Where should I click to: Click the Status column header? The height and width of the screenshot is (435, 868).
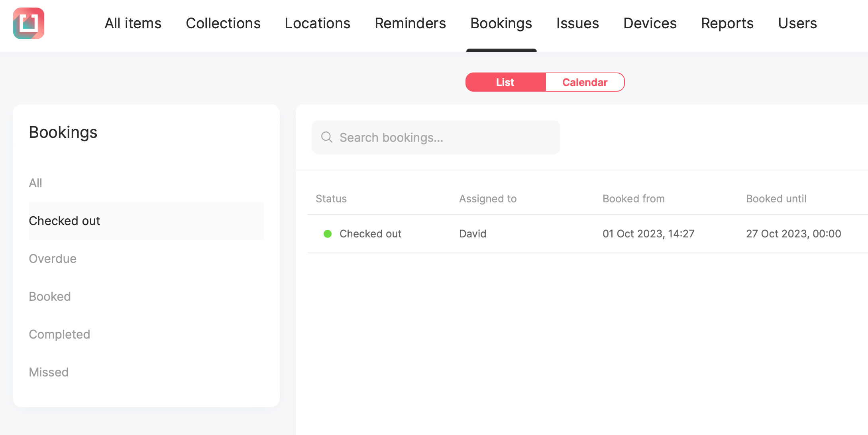331,198
